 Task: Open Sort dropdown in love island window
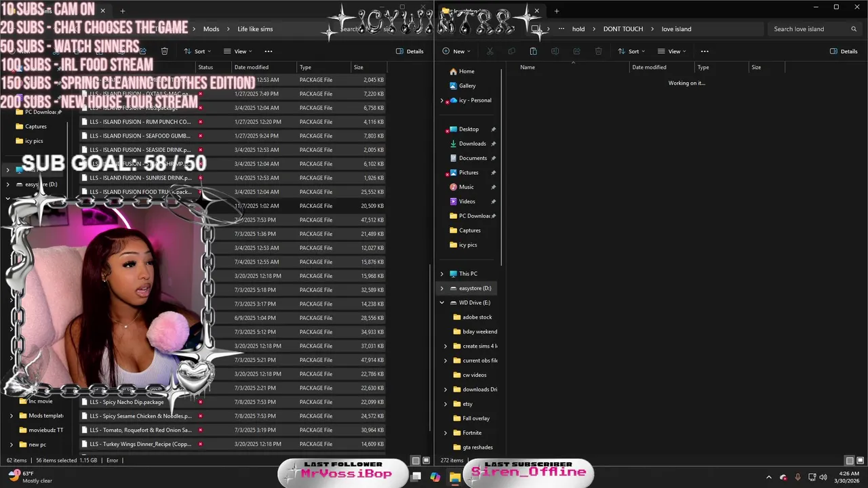(631, 52)
